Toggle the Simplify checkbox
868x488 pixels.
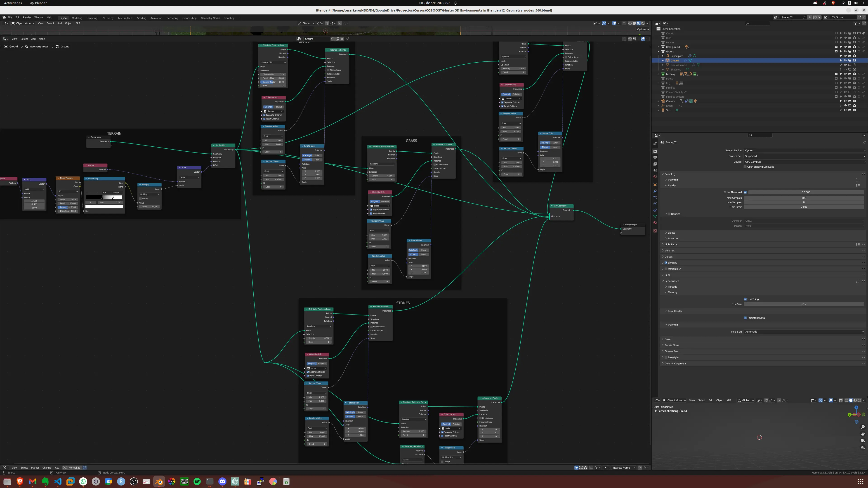click(666, 263)
